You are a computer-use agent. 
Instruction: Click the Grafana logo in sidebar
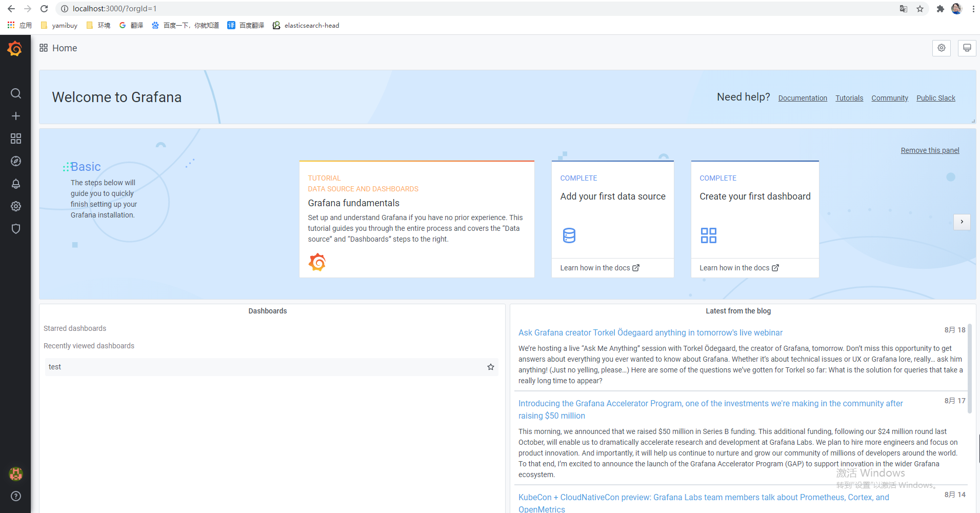(x=15, y=49)
